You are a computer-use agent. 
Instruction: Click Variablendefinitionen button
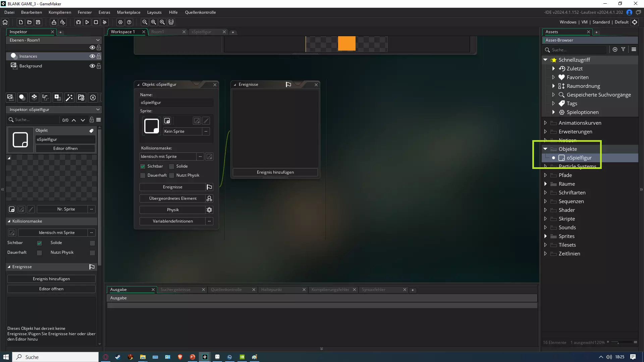pyautogui.click(x=173, y=221)
